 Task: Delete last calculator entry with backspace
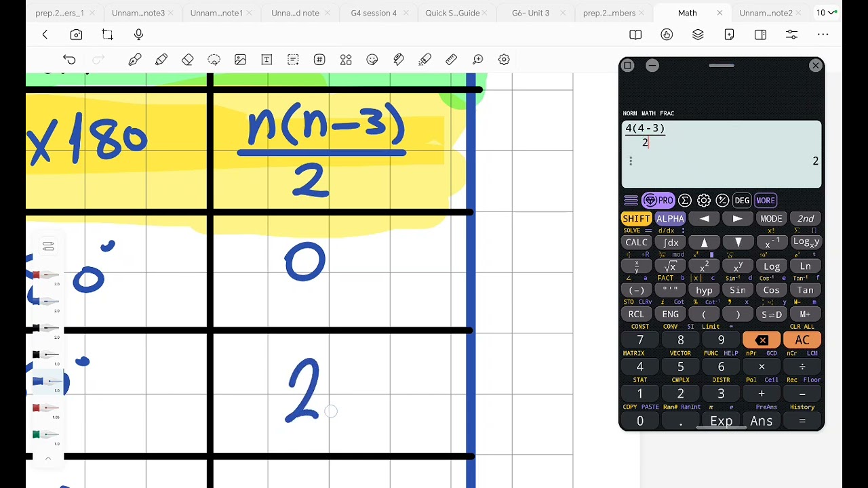coord(762,340)
